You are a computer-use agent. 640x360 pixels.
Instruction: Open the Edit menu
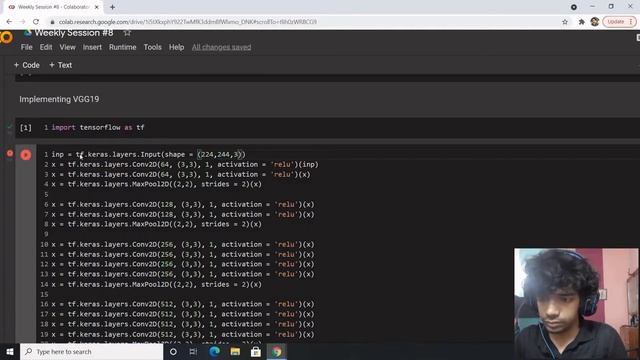(x=46, y=47)
